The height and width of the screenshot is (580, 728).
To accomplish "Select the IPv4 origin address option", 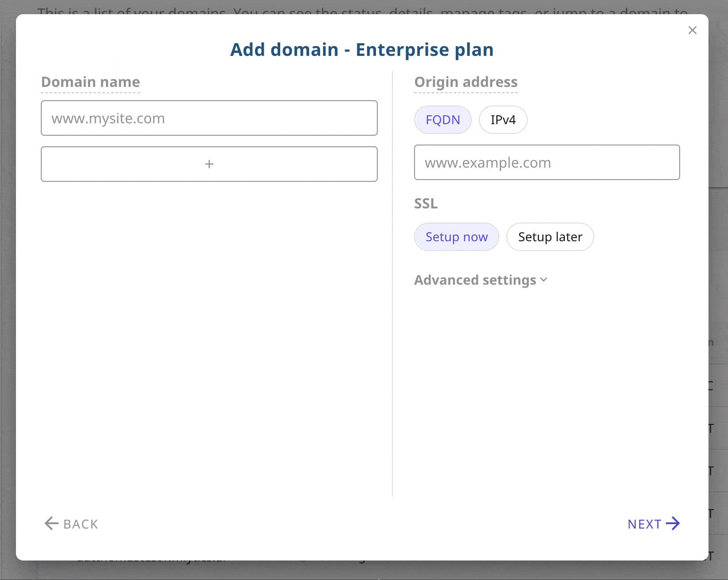I will tap(503, 120).
